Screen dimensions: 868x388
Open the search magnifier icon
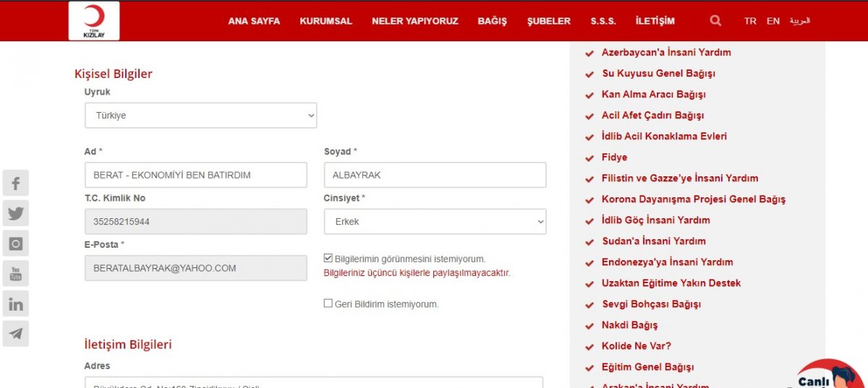pos(715,21)
